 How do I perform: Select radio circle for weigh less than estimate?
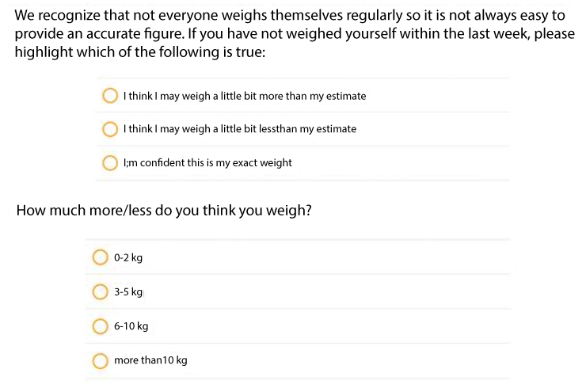click(x=110, y=129)
